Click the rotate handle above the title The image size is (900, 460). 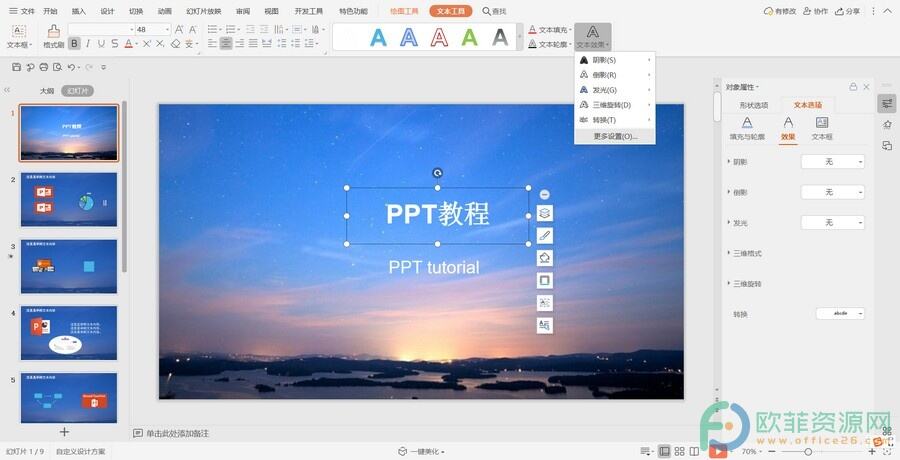click(x=437, y=173)
